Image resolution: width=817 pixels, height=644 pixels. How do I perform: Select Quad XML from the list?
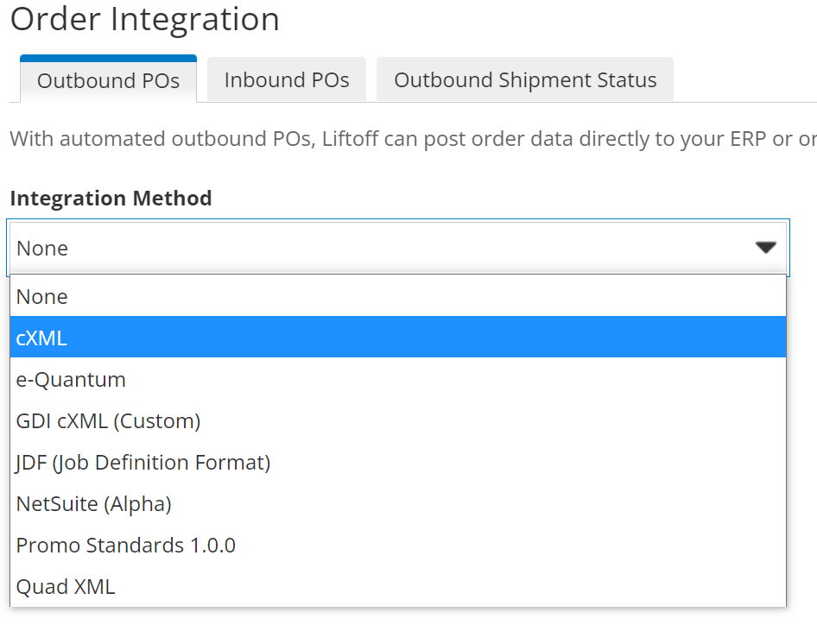click(x=65, y=586)
